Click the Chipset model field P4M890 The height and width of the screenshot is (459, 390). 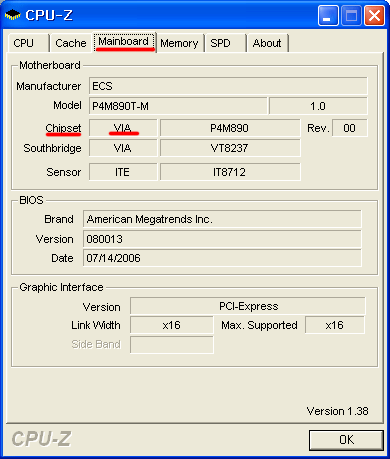pyautogui.click(x=230, y=128)
